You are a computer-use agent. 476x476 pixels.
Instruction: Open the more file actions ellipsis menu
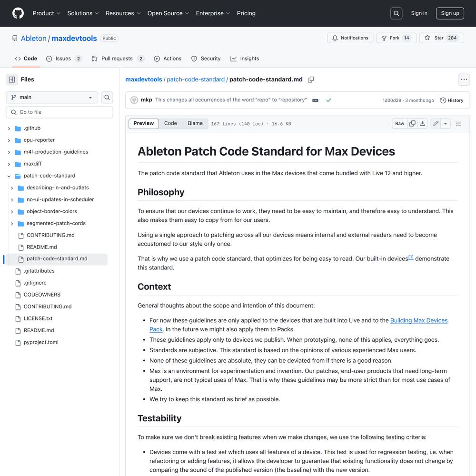464,79
